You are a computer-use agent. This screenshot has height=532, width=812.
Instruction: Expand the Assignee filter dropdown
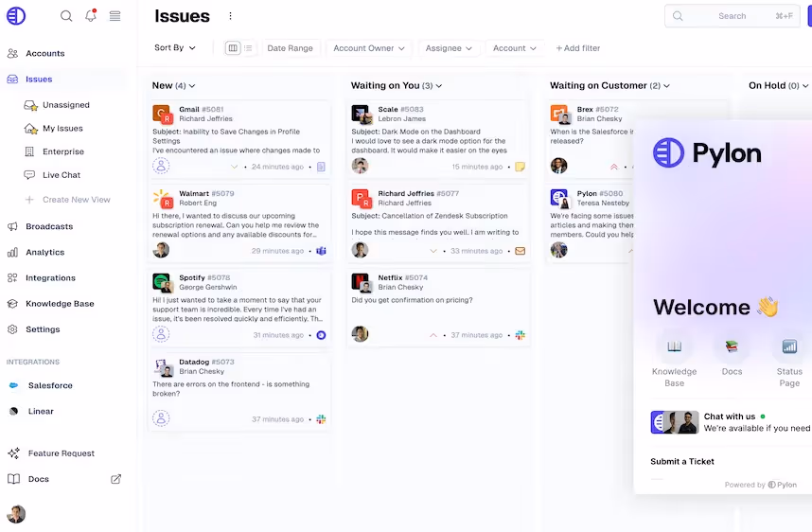coord(449,48)
